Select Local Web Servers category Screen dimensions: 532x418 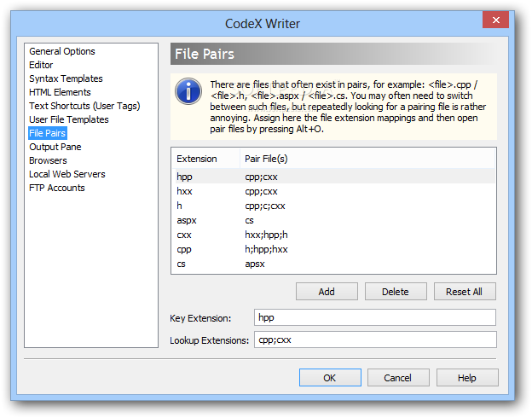point(67,174)
